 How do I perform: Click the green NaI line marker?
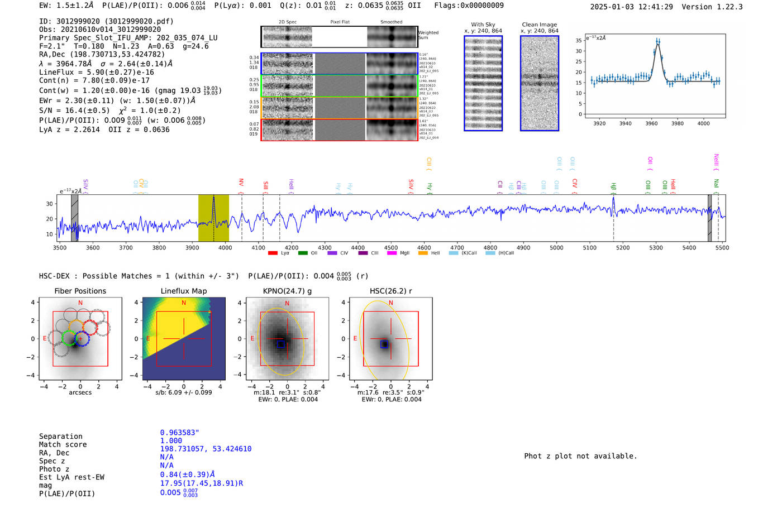point(716,186)
